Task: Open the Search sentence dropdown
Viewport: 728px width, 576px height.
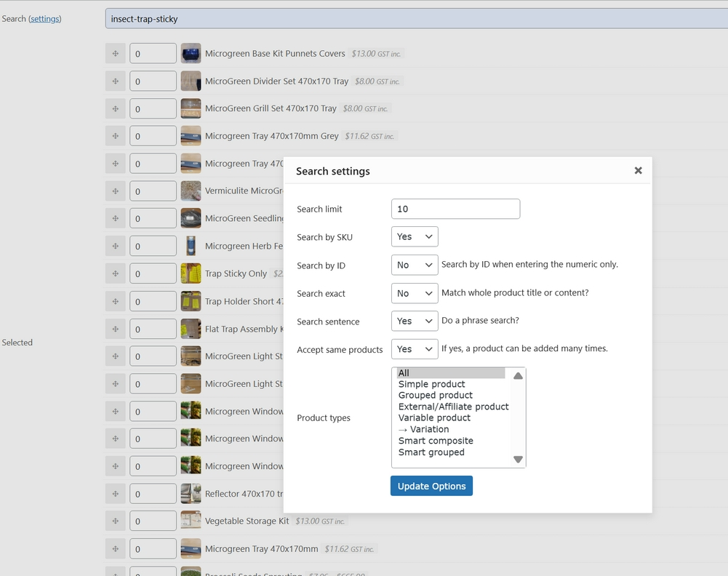Action: click(x=415, y=321)
